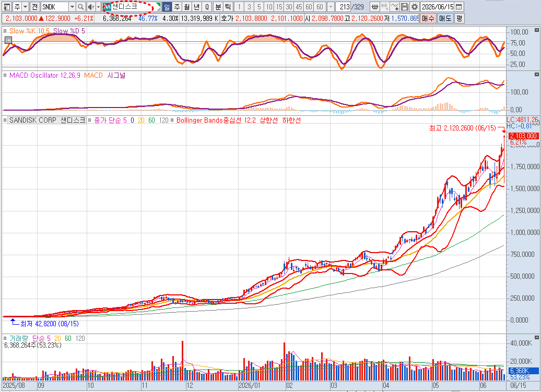Screen dimensions: 541x392
Task: Open the calendar date picker icon
Action: pos(459,7)
